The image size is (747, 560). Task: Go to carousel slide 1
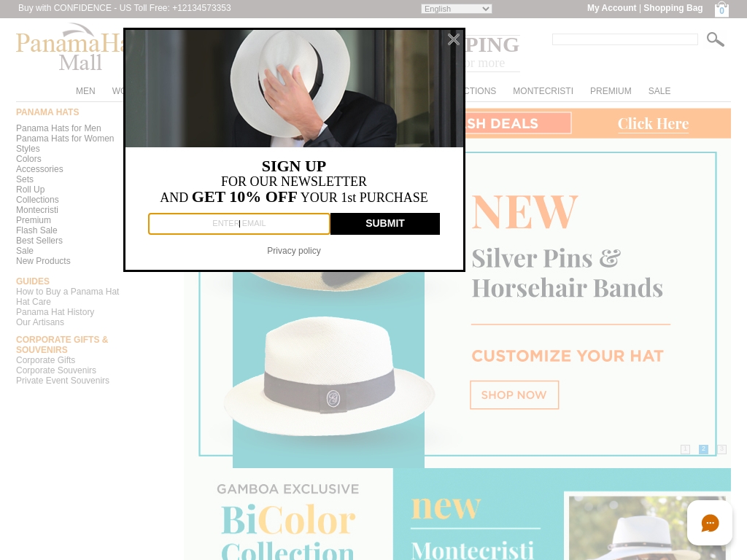(685, 449)
